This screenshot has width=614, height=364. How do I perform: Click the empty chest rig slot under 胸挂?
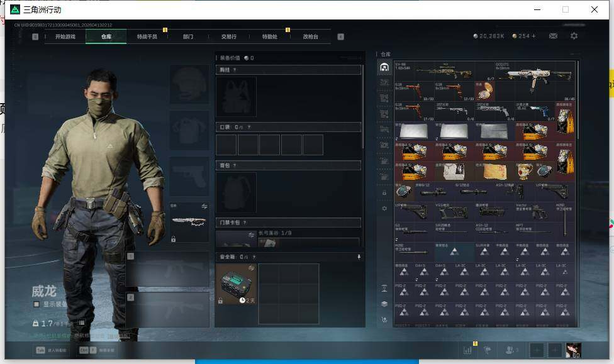pyautogui.click(x=236, y=97)
